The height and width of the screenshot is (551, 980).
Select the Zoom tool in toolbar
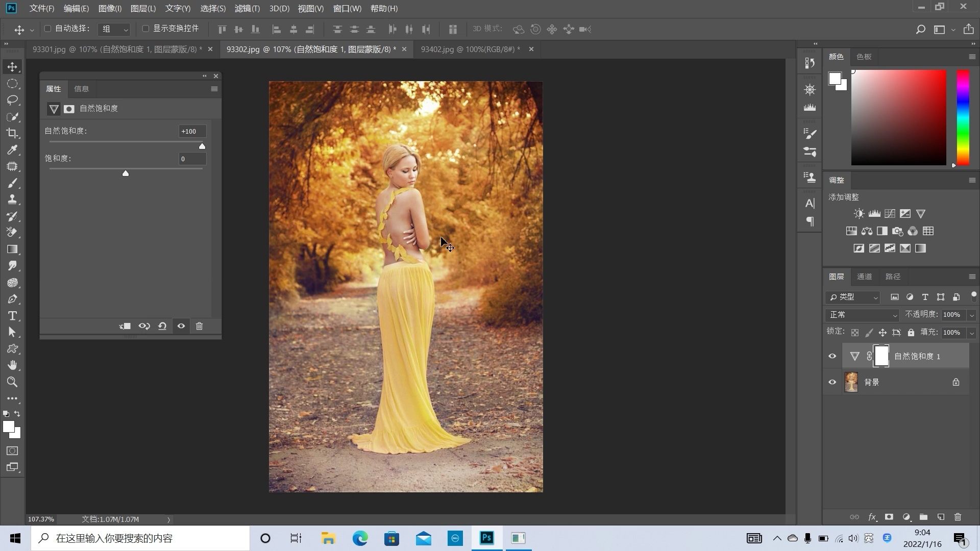(12, 382)
